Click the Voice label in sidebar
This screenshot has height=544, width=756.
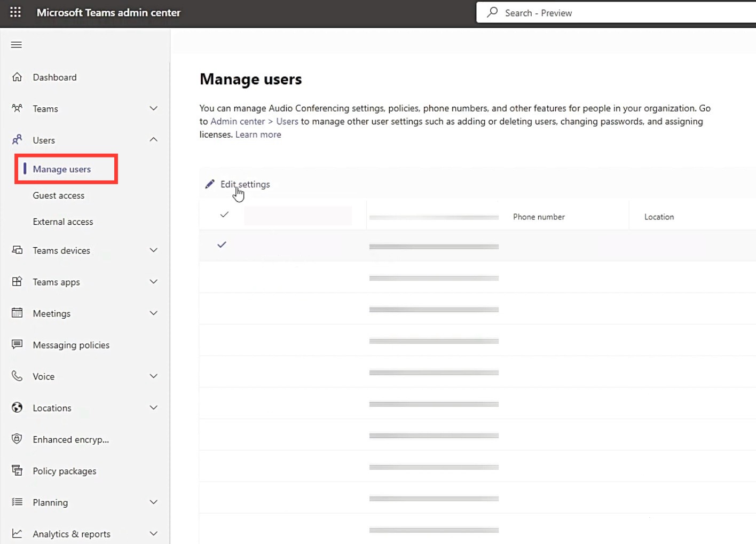(44, 376)
